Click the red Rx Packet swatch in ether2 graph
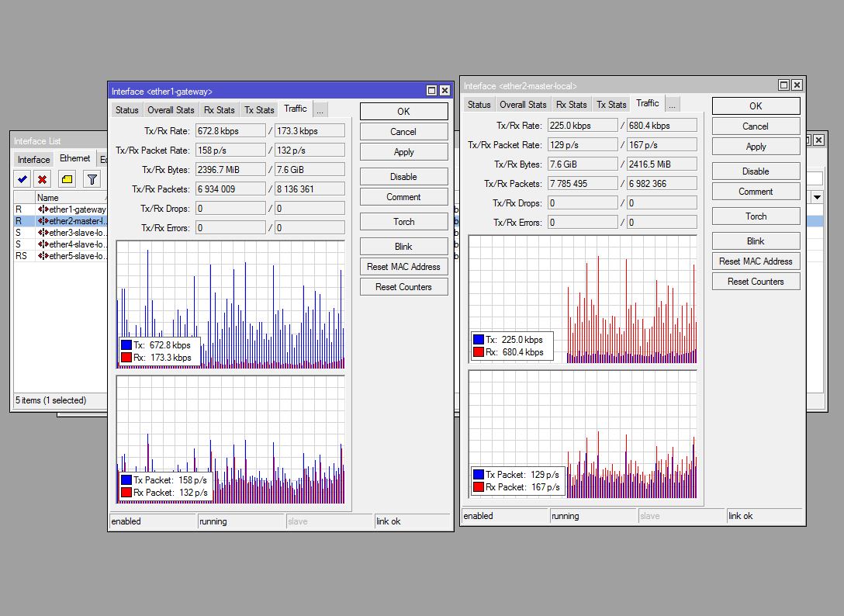 (x=479, y=487)
